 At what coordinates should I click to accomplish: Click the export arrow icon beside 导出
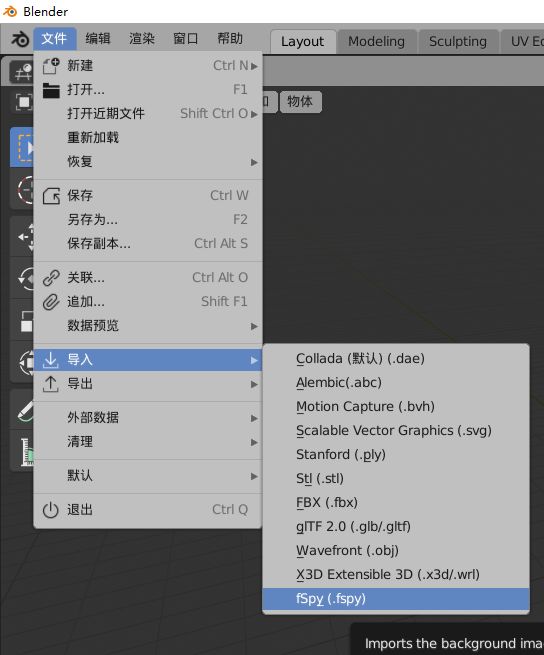click(x=51, y=384)
